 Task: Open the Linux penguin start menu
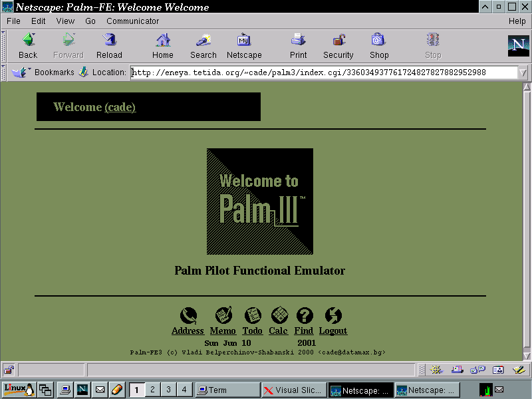[19, 390]
